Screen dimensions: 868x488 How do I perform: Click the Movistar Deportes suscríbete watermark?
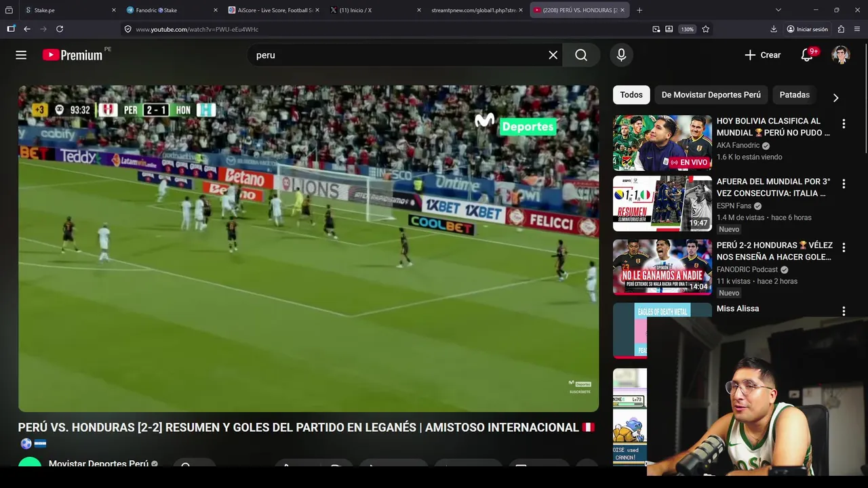tap(580, 387)
